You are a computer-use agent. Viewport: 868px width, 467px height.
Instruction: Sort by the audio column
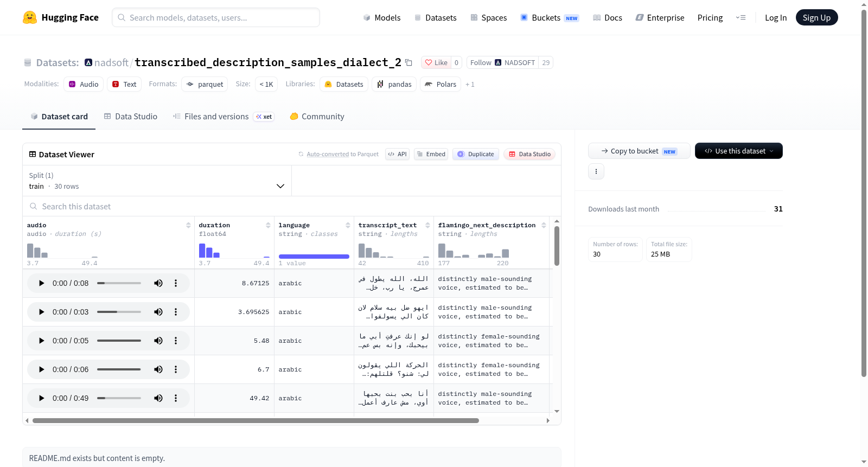188,225
